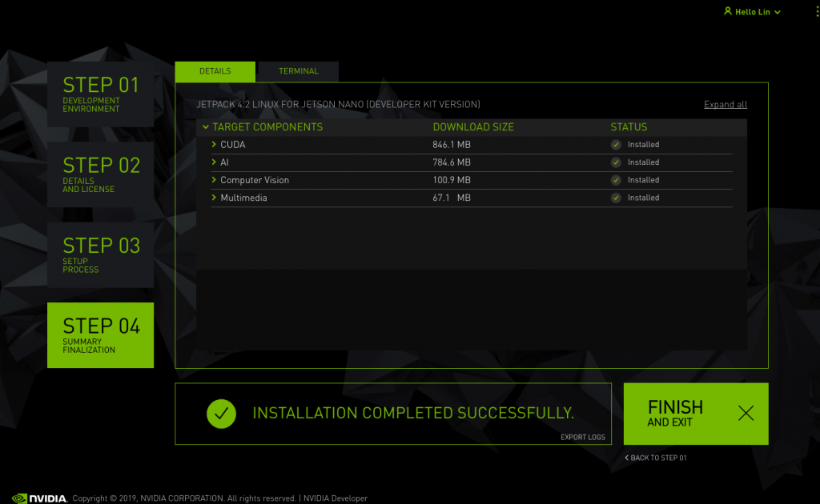This screenshot has height=504, width=820.
Task: Expand the CUDA component row
Action: point(213,144)
